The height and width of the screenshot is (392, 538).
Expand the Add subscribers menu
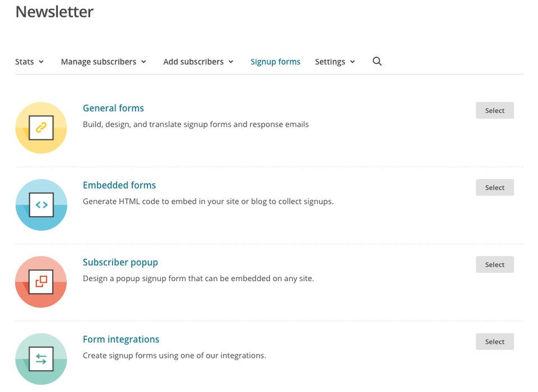[198, 62]
